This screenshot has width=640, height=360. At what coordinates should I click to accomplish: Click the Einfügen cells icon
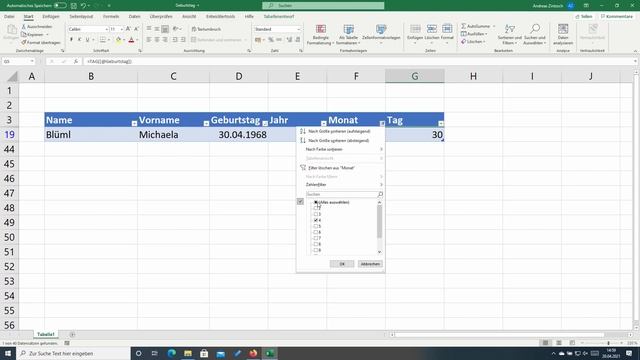click(x=415, y=33)
